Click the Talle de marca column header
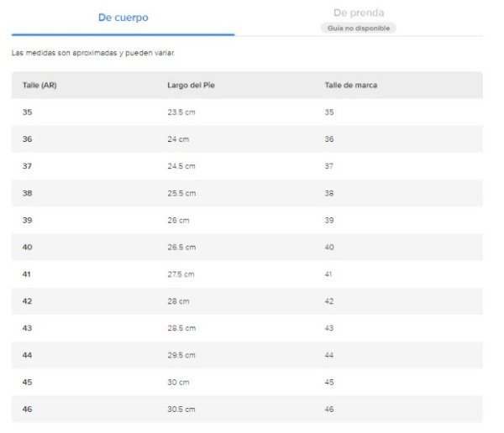Viewport: 504px width, 433px height. pyautogui.click(x=350, y=85)
